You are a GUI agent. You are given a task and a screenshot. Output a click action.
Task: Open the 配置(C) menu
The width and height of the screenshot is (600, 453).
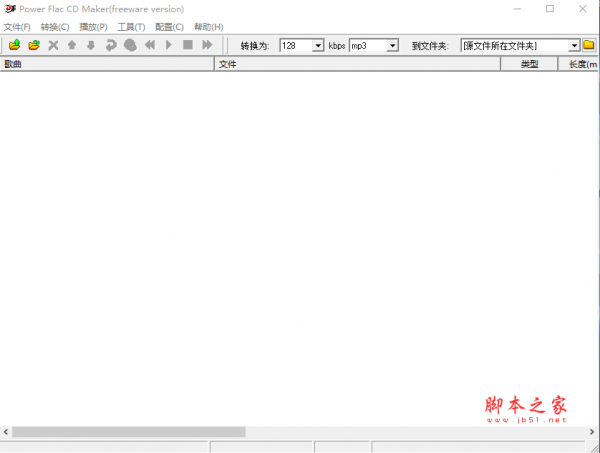170,27
